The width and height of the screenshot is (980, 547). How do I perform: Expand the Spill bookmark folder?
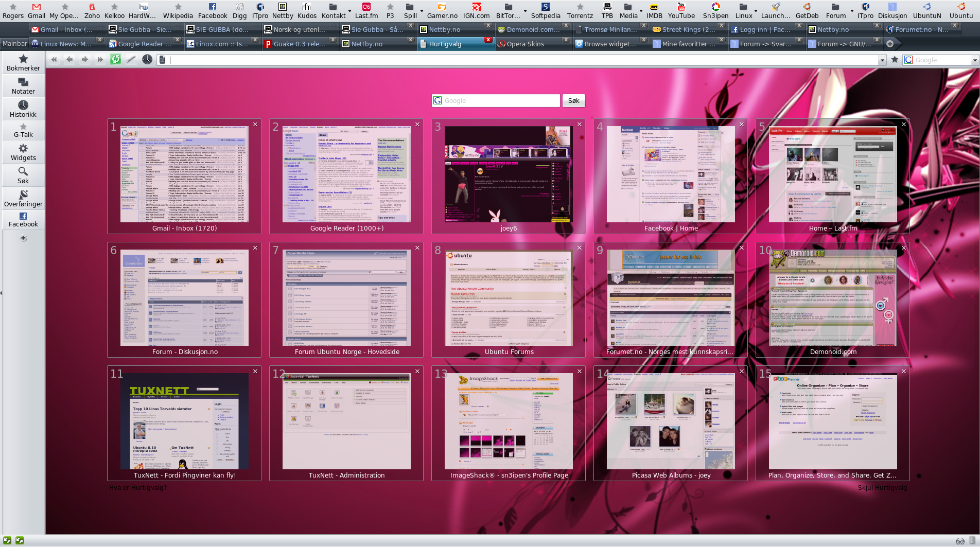click(410, 11)
